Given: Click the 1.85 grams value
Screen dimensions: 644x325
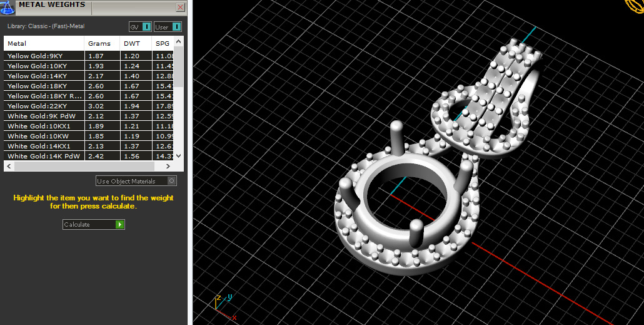Looking at the screenshot, I should click(96, 136).
